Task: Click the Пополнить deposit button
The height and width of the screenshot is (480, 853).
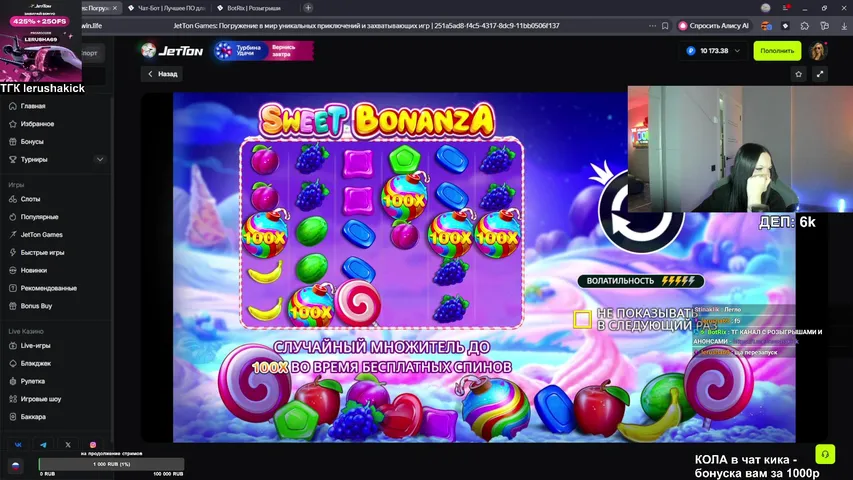Action: click(x=777, y=51)
